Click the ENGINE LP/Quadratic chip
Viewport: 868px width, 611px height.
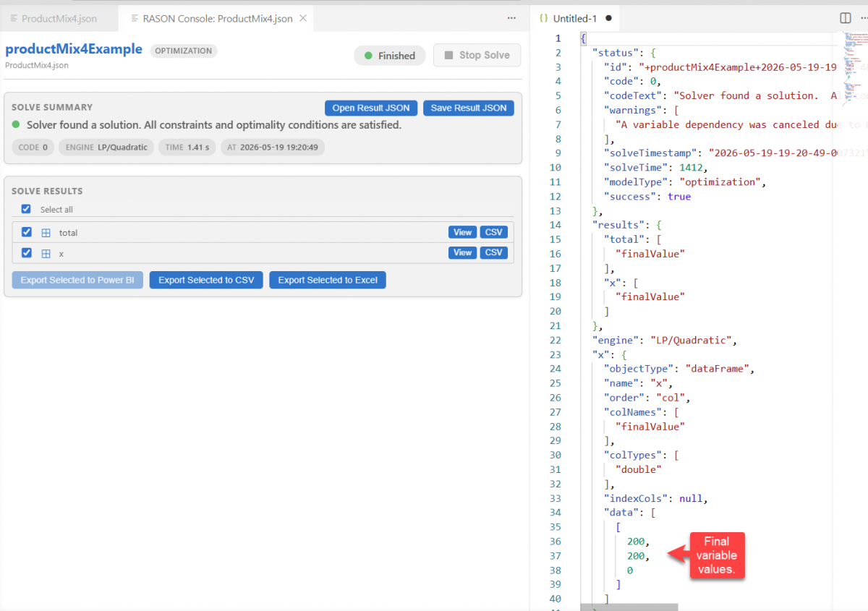(x=106, y=148)
